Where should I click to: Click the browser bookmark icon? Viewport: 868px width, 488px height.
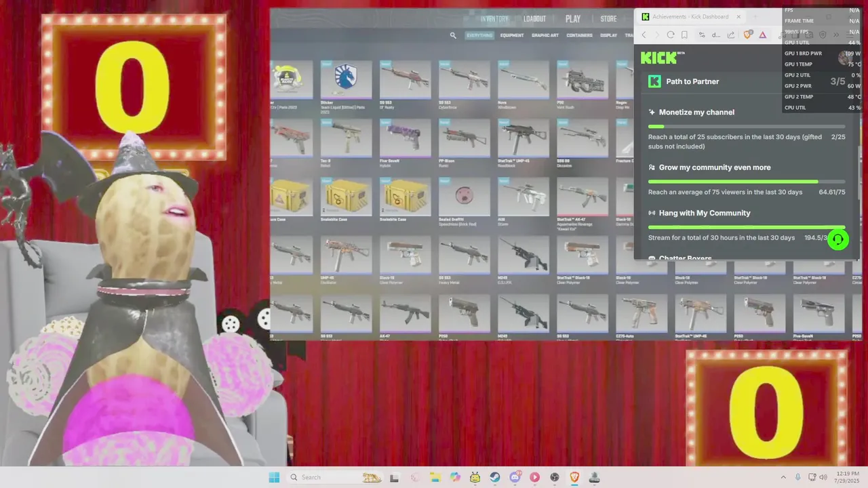pos(685,35)
